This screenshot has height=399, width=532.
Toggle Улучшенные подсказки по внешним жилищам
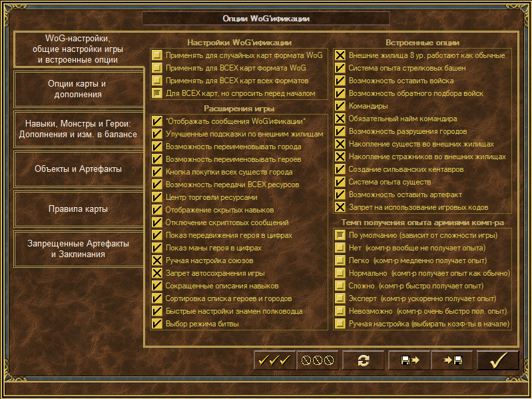point(156,134)
